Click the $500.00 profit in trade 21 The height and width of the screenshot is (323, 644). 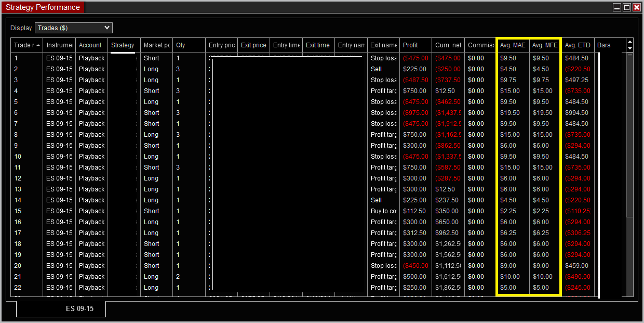(x=414, y=277)
